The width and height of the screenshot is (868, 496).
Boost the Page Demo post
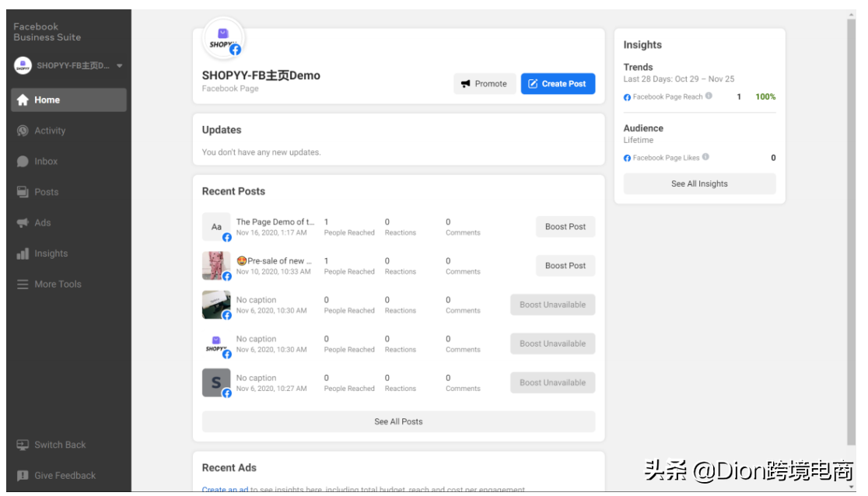(565, 226)
